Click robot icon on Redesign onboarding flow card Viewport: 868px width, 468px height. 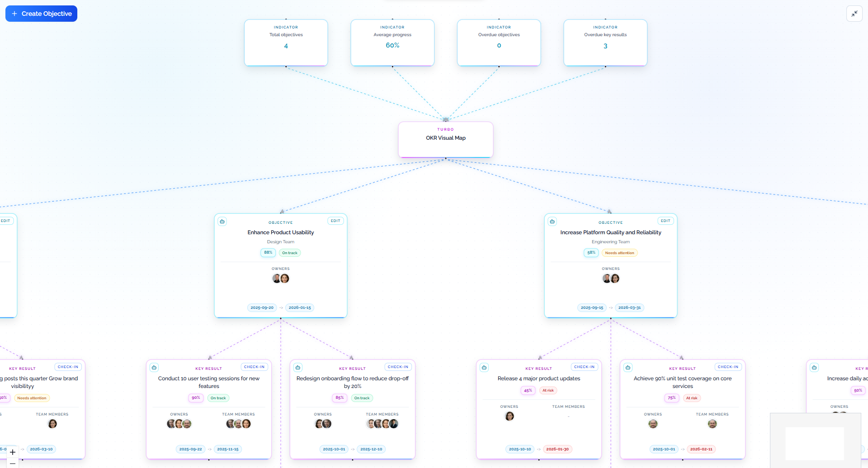coord(298,368)
